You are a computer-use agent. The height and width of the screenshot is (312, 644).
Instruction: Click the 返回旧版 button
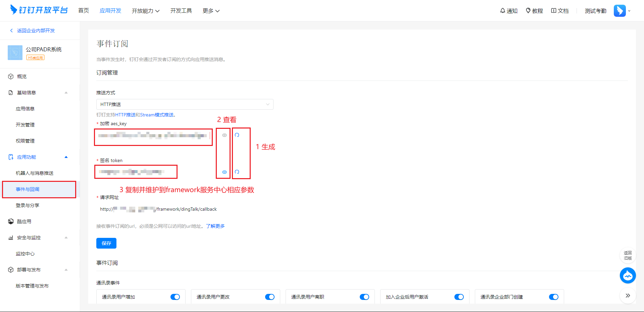point(628,255)
